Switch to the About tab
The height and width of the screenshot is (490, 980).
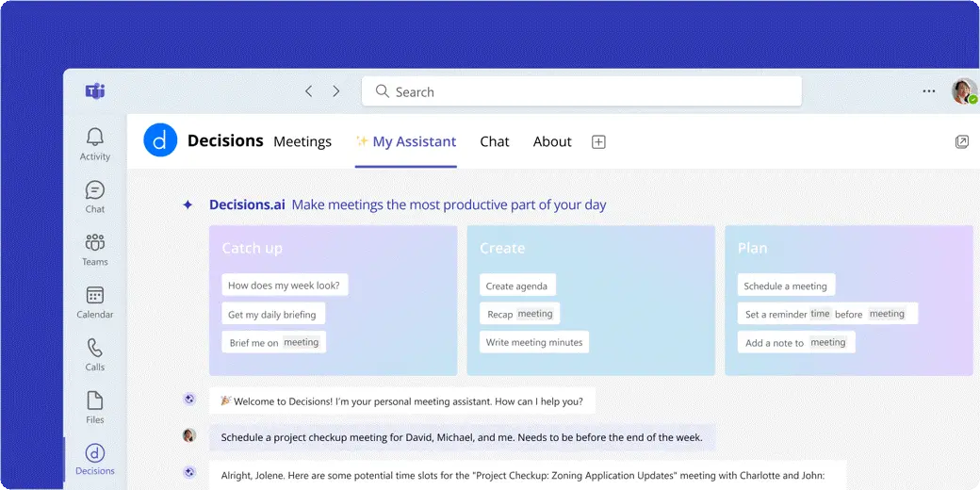tap(552, 142)
